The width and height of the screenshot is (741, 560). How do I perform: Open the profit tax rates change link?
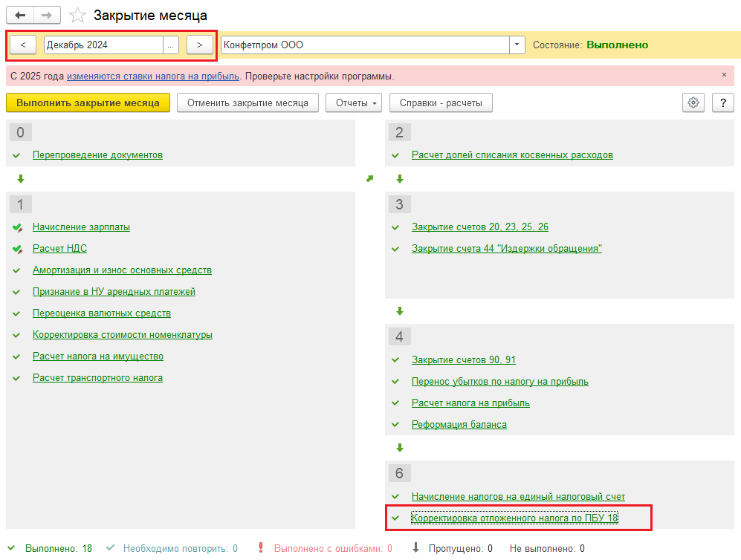coord(153,76)
